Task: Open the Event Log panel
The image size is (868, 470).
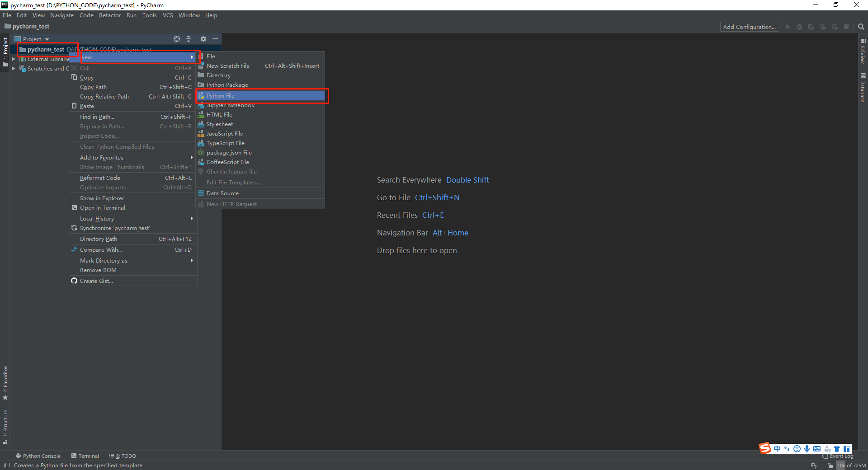Action: pyautogui.click(x=838, y=456)
